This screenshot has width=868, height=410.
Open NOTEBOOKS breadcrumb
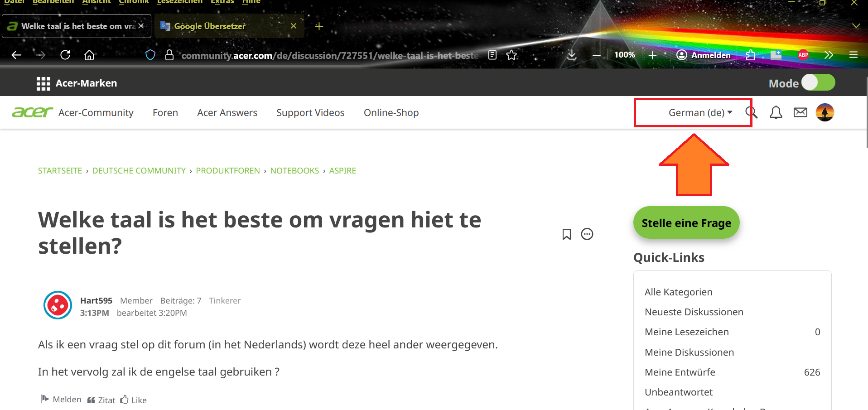[x=295, y=171]
